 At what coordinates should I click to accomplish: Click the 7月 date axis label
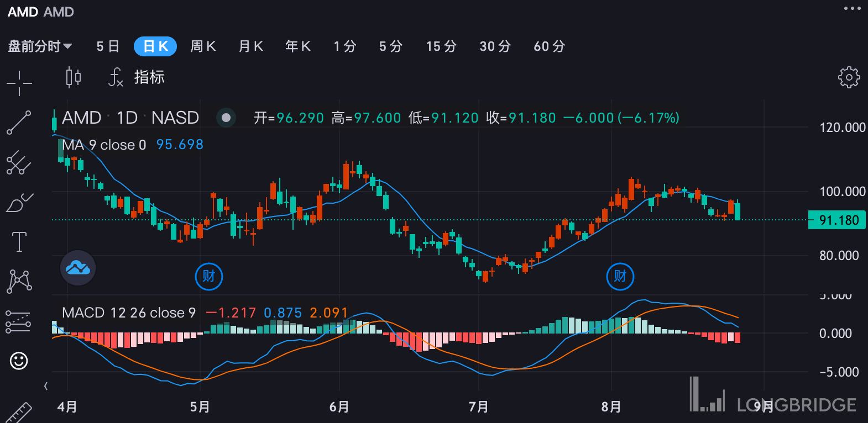[479, 407]
